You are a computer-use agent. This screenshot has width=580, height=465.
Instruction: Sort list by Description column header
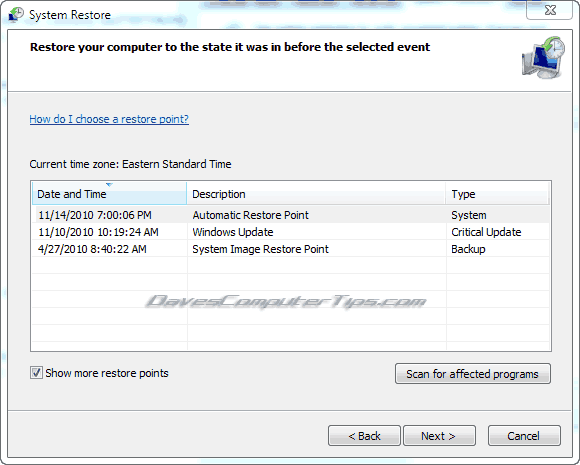click(x=316, y=193)
